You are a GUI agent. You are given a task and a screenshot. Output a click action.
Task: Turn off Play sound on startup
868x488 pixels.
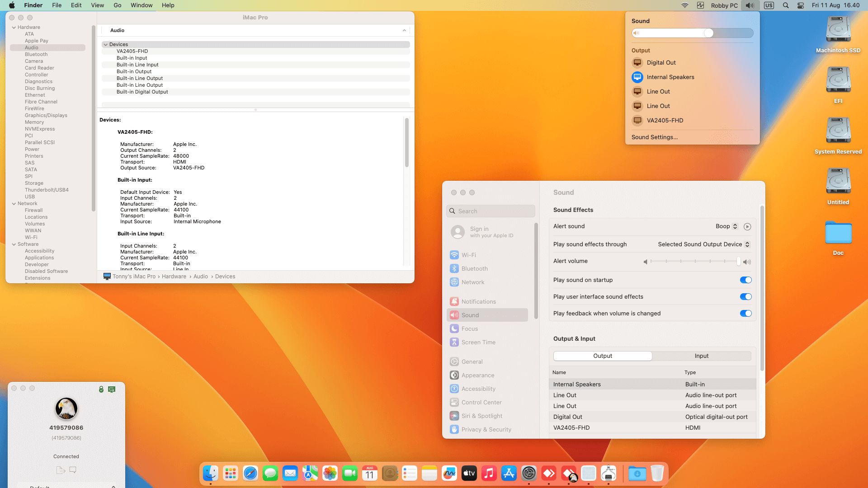[745, 280]
